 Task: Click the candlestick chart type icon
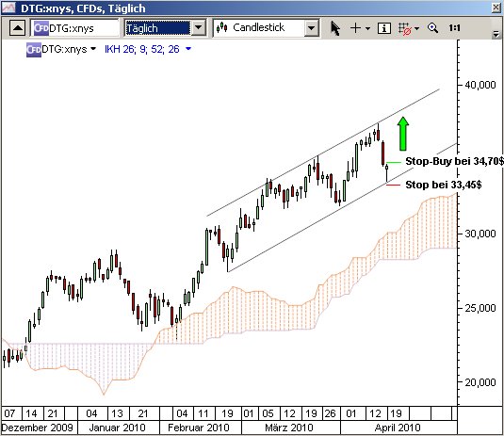(x=221, y=28)
